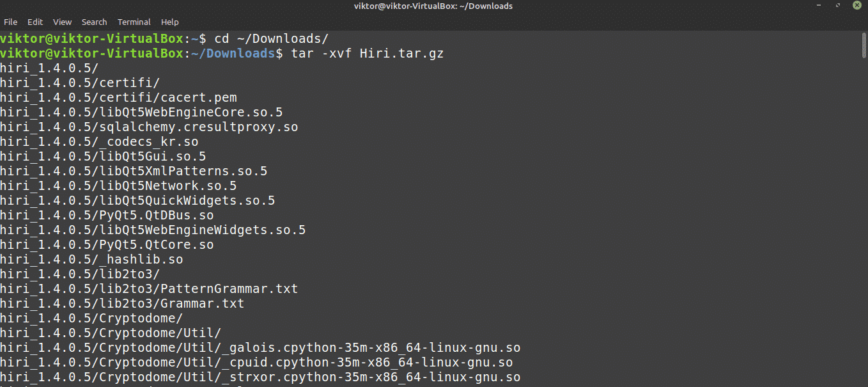Open the Search menu

[94, 22]
